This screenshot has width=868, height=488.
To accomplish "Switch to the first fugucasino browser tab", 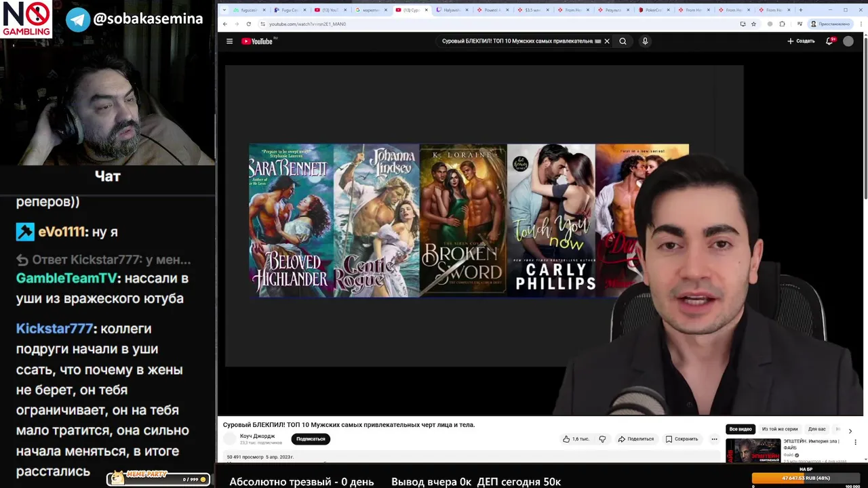I will click(248, 10).
